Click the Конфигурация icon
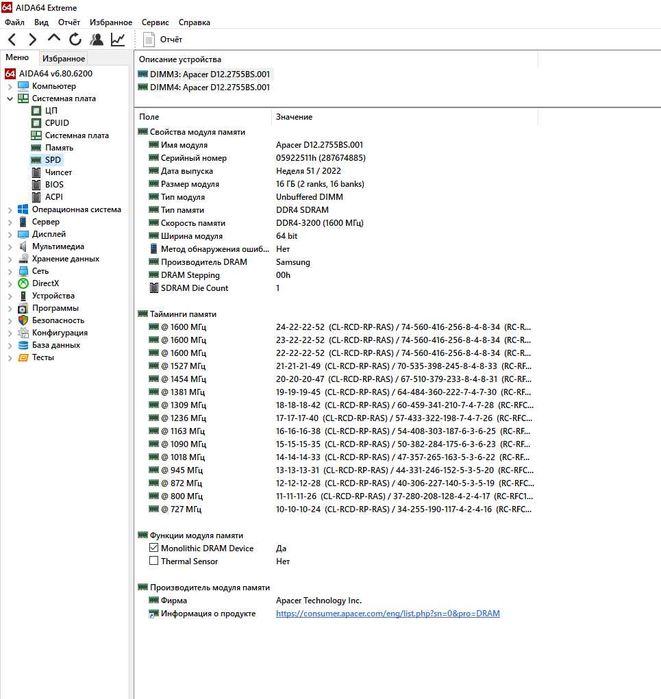The width and height of the screenshot is (661, 699). coord(23,333)
